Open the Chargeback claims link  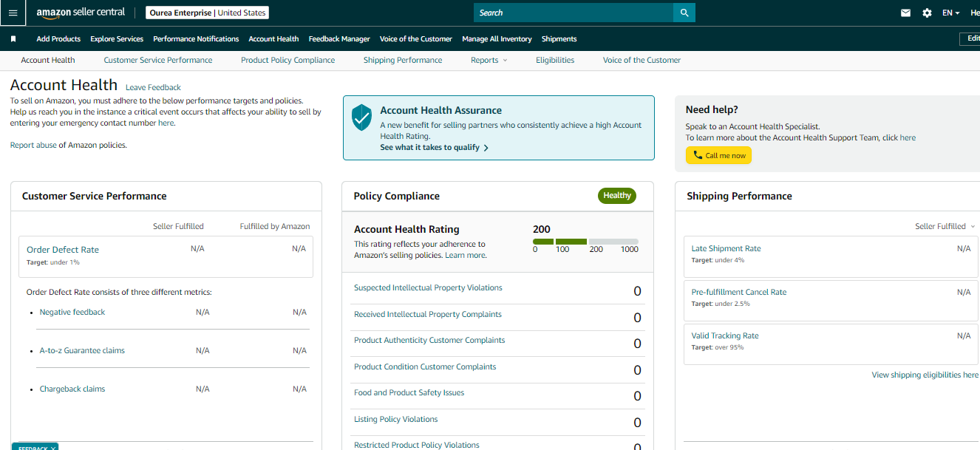(72, 389)
